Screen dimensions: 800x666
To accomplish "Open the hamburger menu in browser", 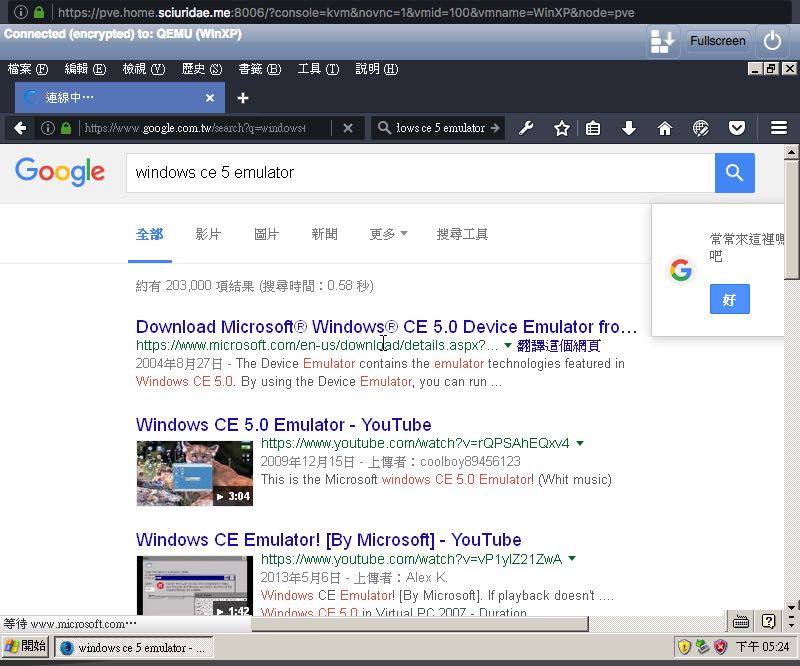I will (x=779, y=128).
